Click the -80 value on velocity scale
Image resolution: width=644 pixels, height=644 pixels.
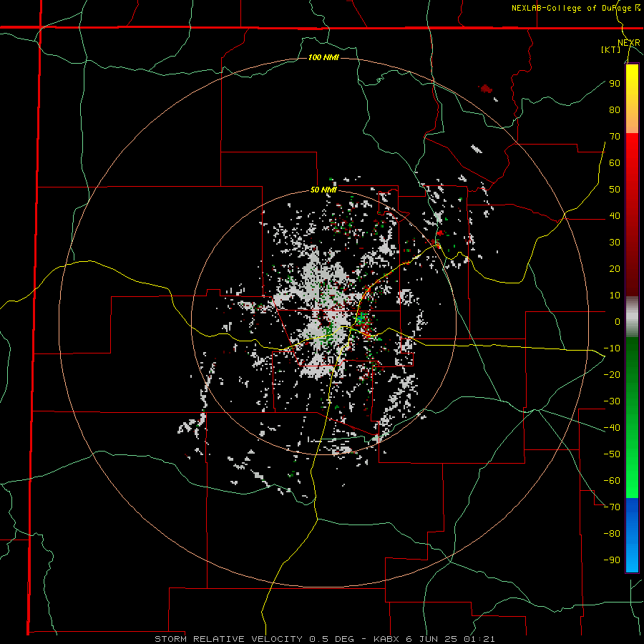coord(612,534)
